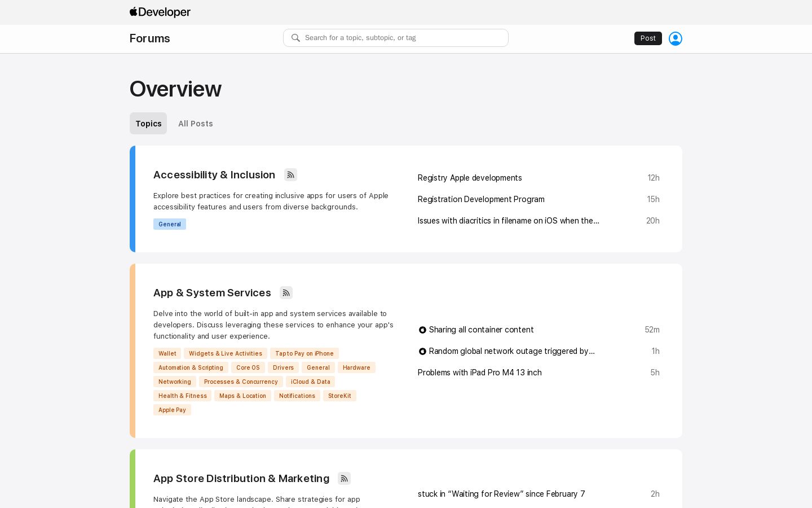
Task: Open post Registry Apple developments
Action: (x=470, y=178)
